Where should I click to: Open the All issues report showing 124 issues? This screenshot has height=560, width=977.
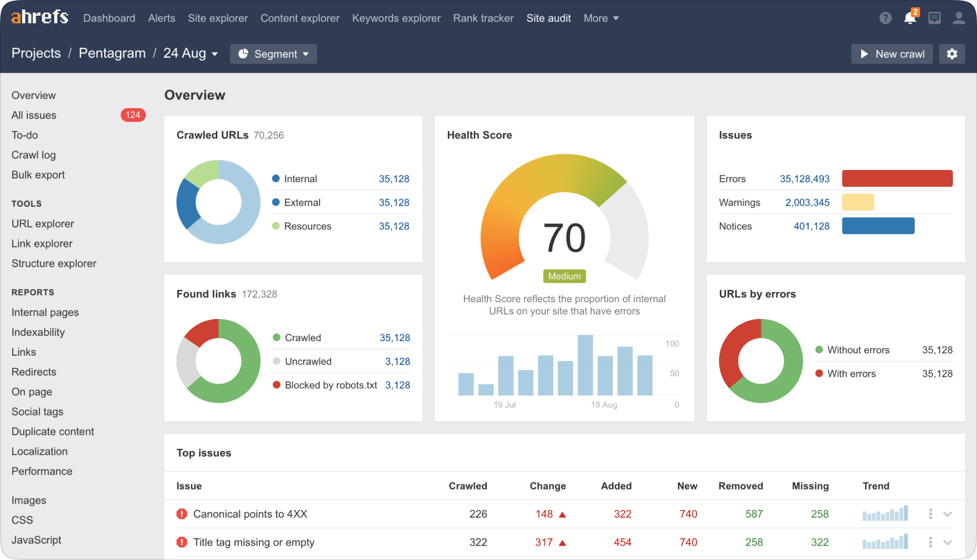[34, 115]
